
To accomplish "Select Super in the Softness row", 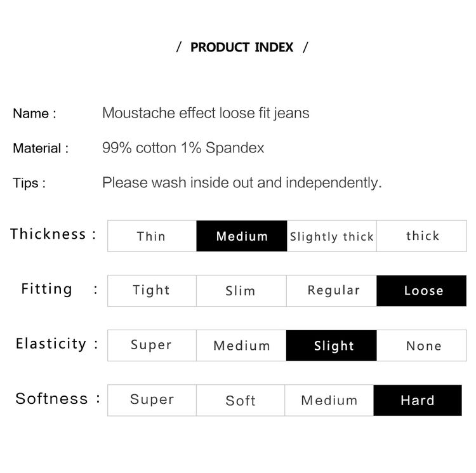I will point(152,400).
